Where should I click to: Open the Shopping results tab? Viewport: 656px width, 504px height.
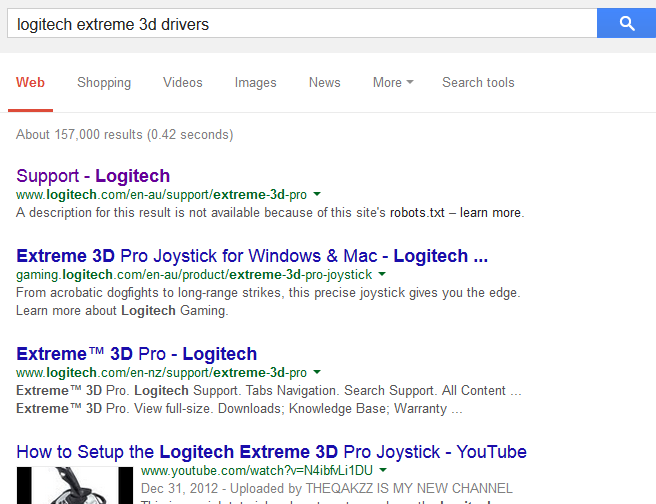(x=104, y=82)
